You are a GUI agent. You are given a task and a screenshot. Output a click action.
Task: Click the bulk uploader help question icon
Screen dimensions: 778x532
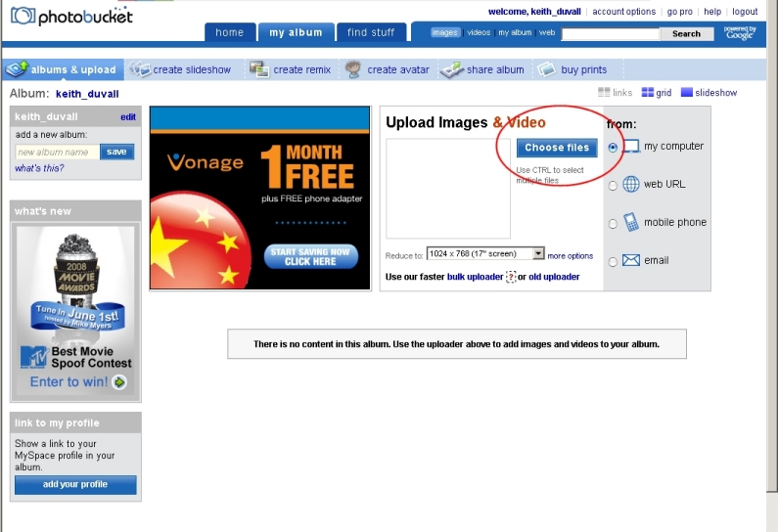(510, 277)
